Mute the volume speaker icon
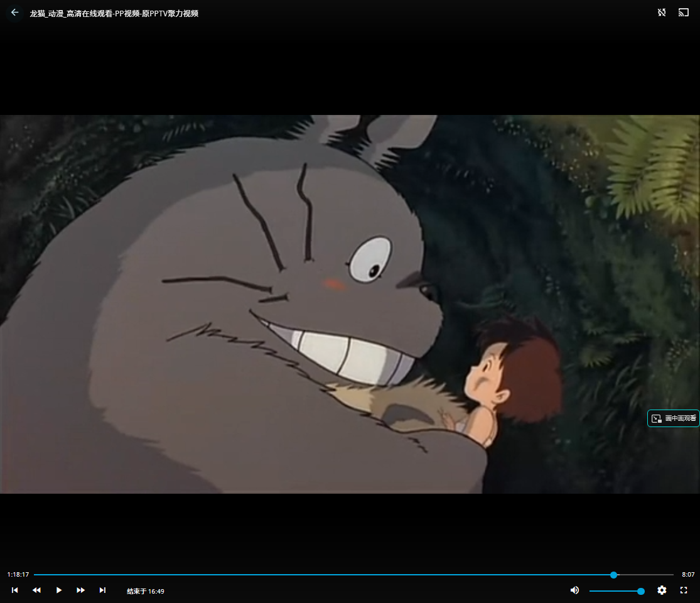The width and height of the screenshot is (700, 603). click(x=574, y=590)
